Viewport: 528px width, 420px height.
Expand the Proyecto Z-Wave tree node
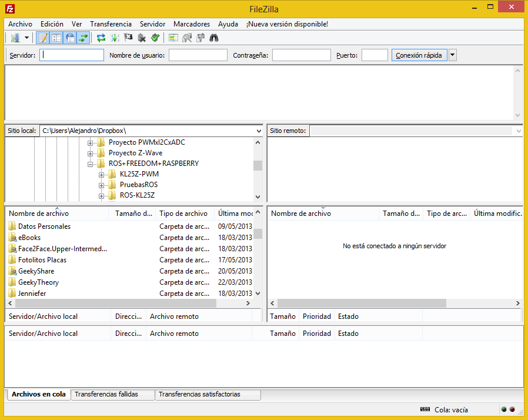click(x=90, y=154)
